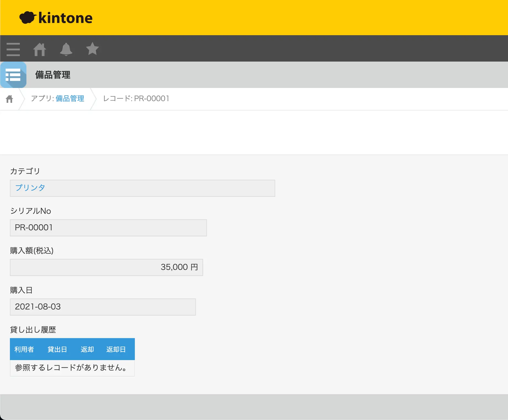Open the プリンタ category link

(x=30, y=188)
